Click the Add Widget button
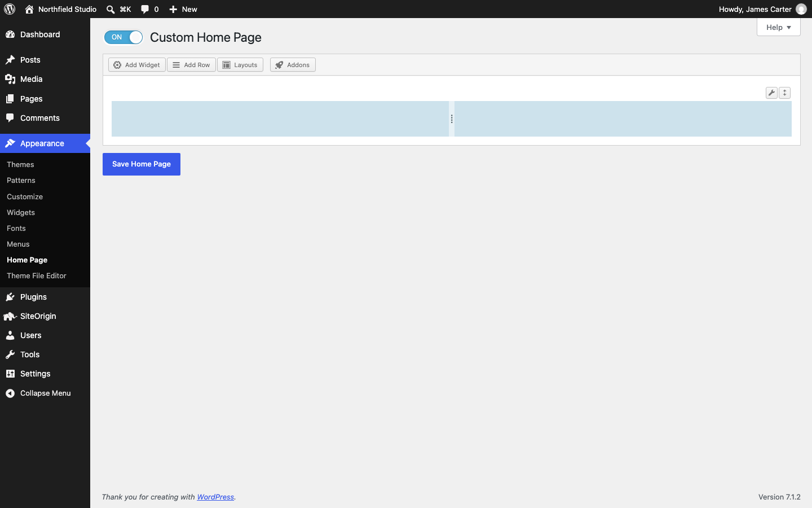The width and height of the screenshot is (812, 508). [137, 65]
